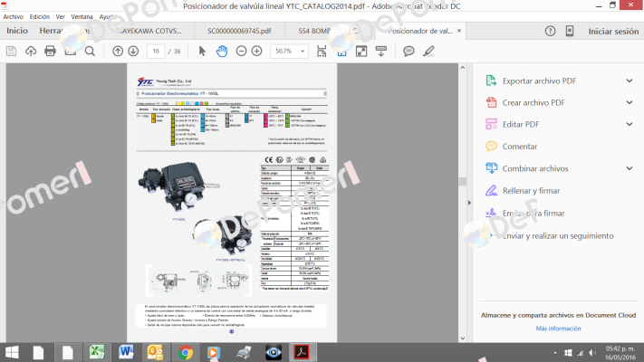The height and width of the screenshot is (362, 644).
Task: Add a comment with speech bubble icon
Action: 409,51
